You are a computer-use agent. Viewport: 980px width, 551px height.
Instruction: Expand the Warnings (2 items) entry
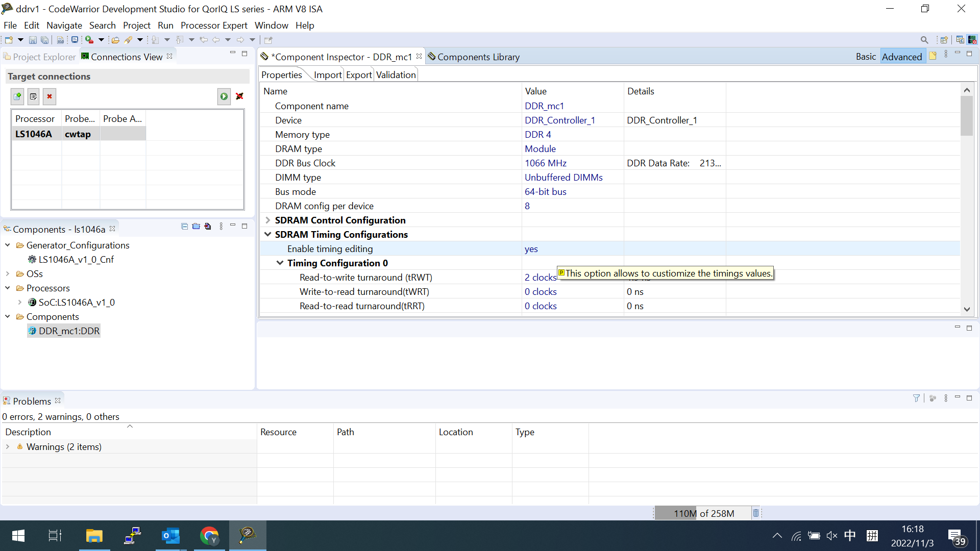click(x=8, y=446)
